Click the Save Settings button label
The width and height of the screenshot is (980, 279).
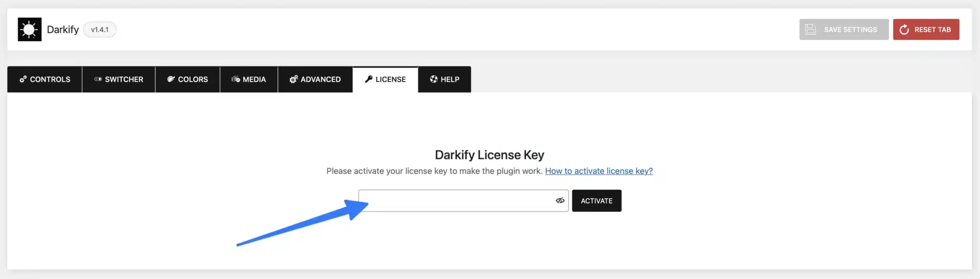(850, 30)
